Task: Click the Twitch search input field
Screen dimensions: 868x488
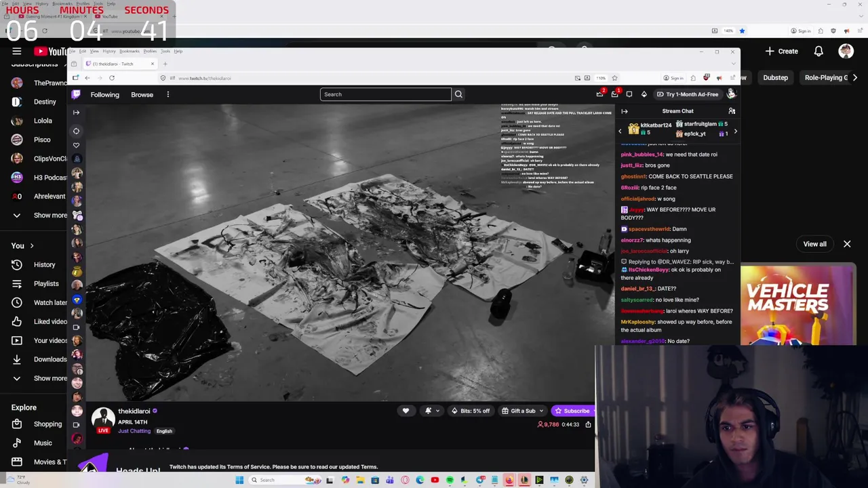Action: click(385, 94)
